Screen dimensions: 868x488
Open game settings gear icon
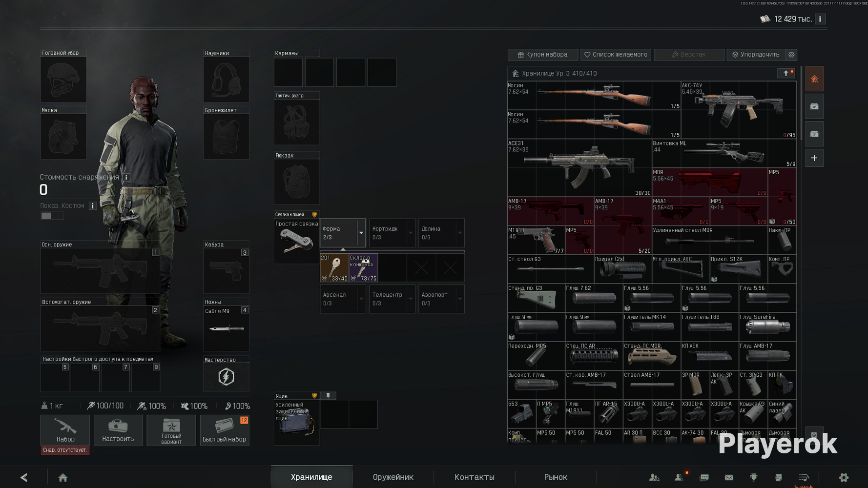844,477
